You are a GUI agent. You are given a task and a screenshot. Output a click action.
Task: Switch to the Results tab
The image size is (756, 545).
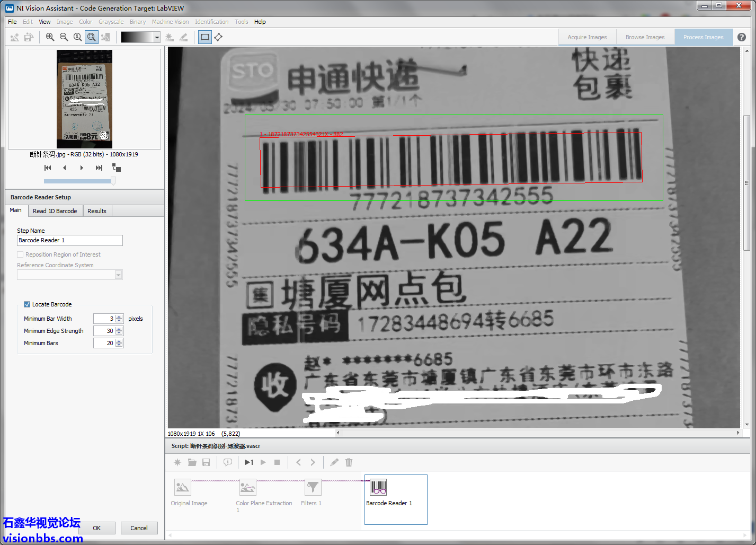pos(96,211)
